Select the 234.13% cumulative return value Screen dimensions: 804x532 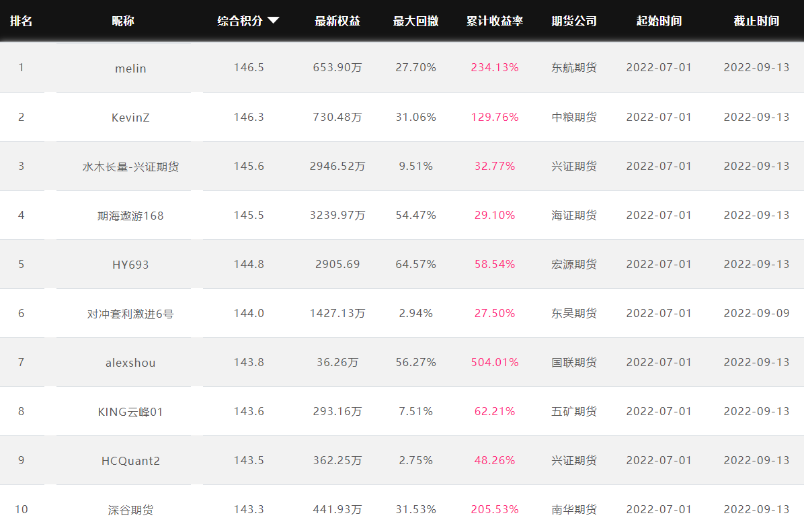[495, 67]
